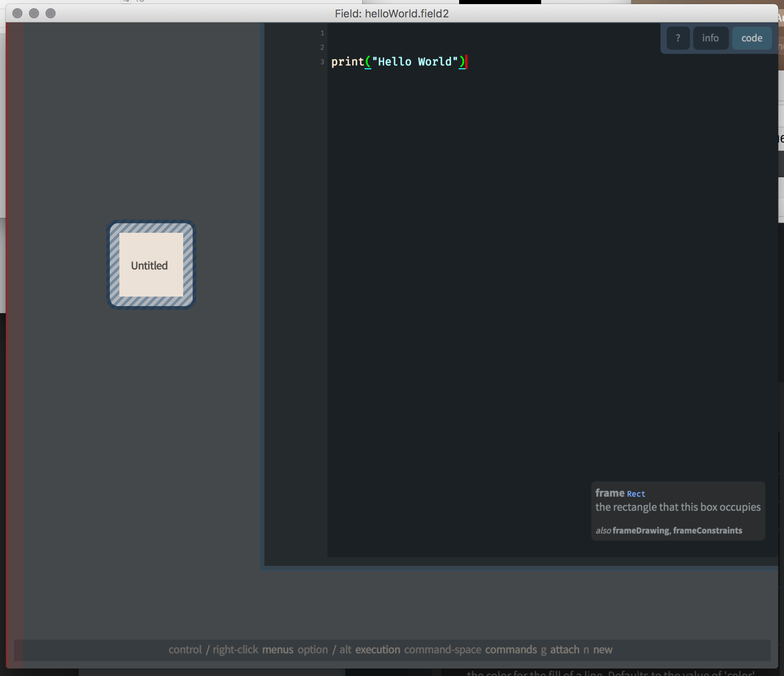The width and height of the screenshot is (784, 676).
Task: Click "commands" in the bottom hint bar
Action: pos(511,649)
